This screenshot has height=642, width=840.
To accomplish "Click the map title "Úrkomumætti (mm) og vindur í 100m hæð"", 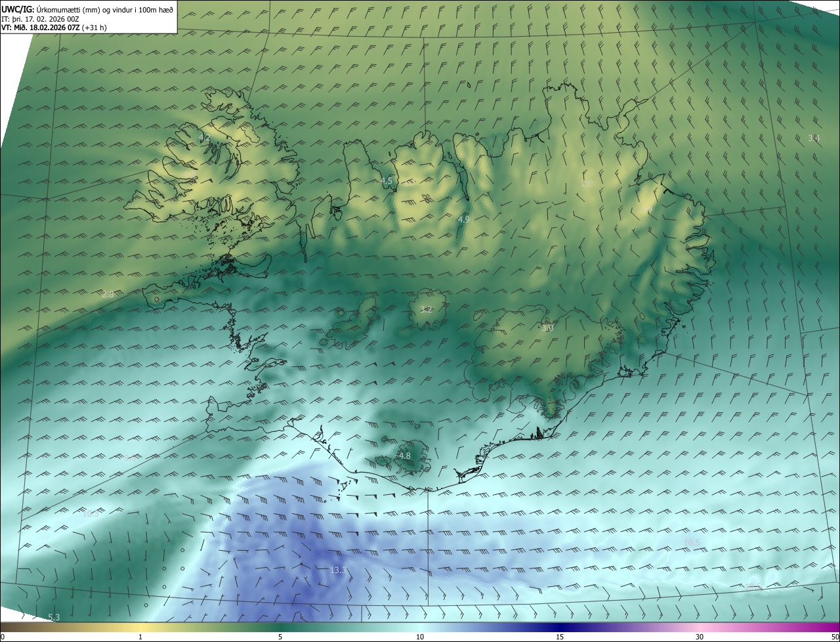I will pos(105,9).
